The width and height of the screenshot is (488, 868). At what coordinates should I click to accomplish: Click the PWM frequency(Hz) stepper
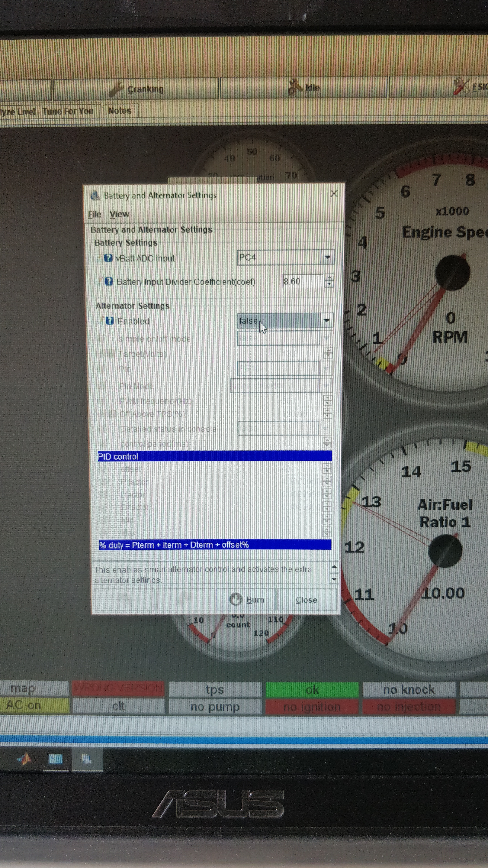click(x=327, y=400)
